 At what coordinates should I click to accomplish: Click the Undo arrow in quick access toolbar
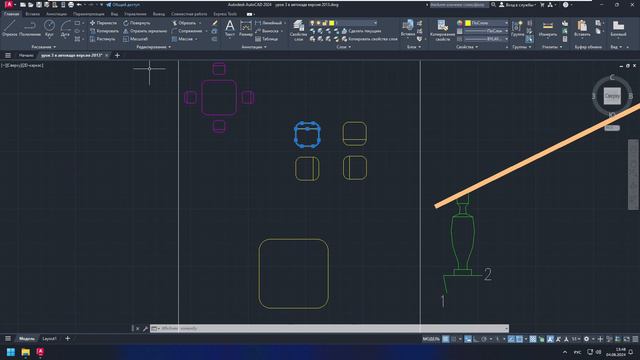(79, 5)
